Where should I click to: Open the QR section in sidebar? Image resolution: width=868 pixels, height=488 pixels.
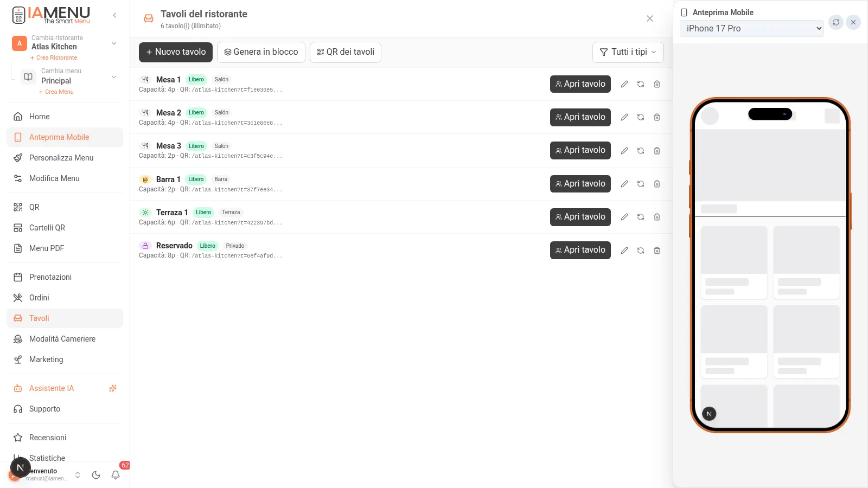coord(65,207)
